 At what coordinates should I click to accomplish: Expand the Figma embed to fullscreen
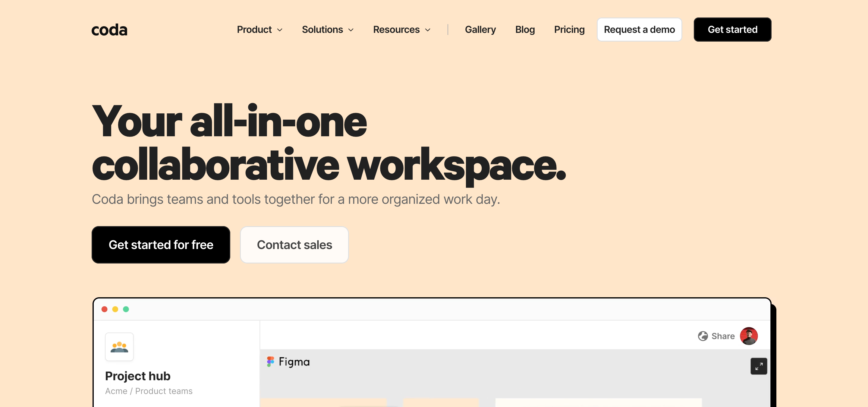click(x=759, y=366)
